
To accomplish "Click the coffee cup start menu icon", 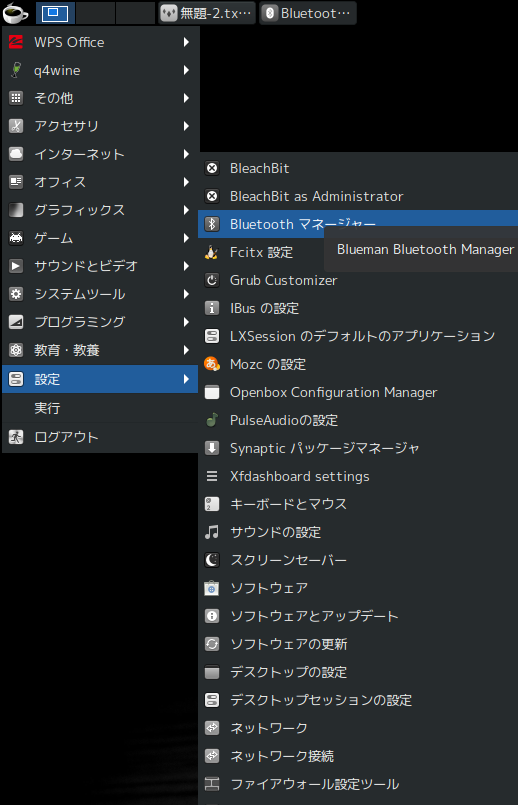I will point(15,13).
